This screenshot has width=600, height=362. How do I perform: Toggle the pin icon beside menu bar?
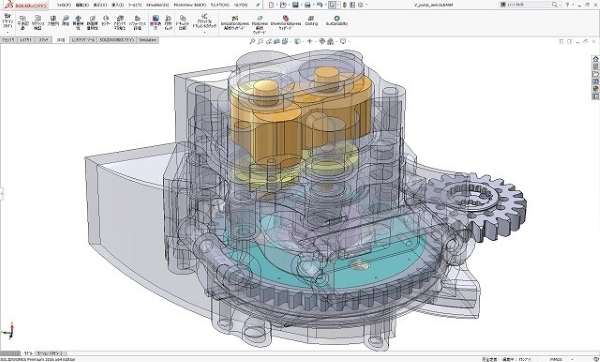tap(258, 5)
